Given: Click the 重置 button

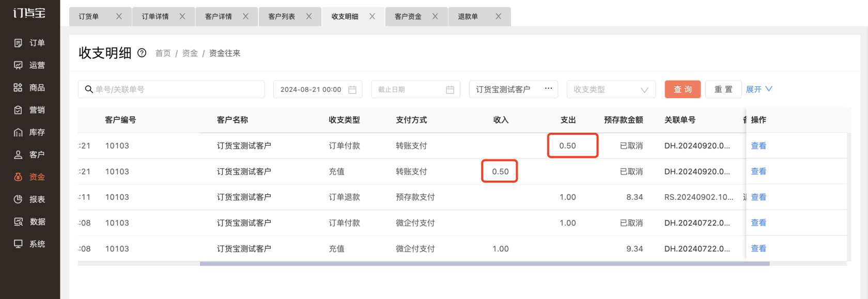Looking at the screenshot, I should coord(723,89).
